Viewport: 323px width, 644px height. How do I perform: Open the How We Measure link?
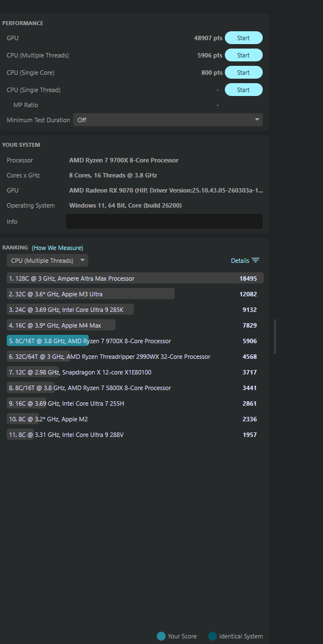coord(57,248)
